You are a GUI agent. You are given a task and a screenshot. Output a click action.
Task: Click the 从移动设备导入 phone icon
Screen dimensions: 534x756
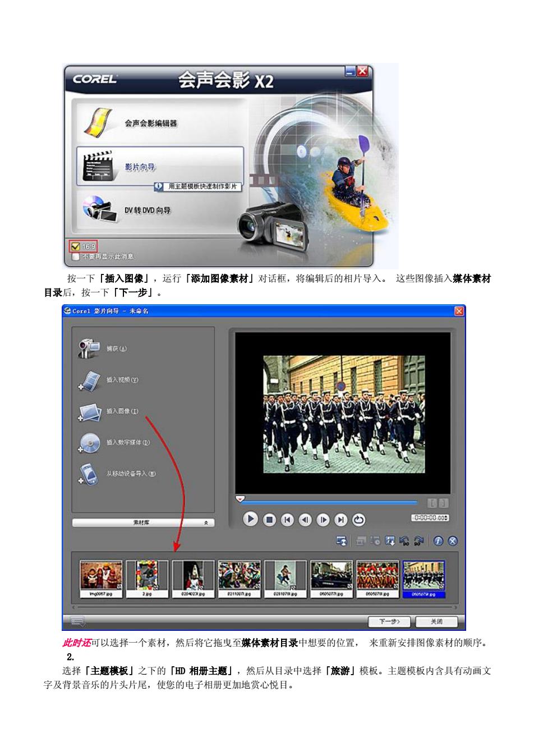pyautogui.click(x=89, y=474)
